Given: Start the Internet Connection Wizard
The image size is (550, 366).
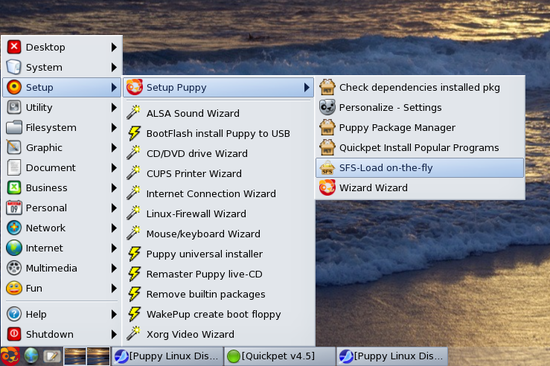Looking at the screenshot, I should 217,193.
